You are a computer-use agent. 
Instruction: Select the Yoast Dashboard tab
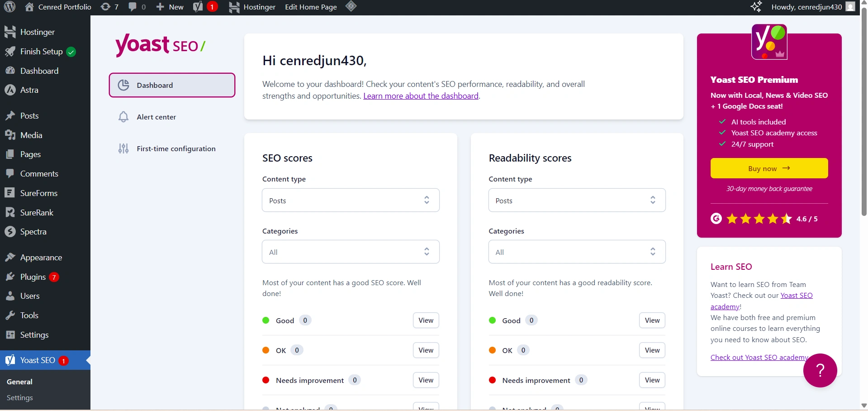(172, 85)
